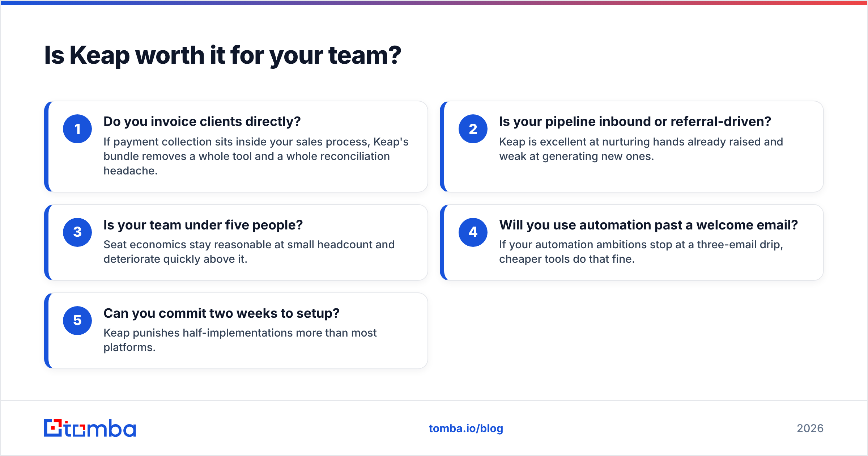Select heading 'Can you commit two weeks to setup?'

coord(221,313)
